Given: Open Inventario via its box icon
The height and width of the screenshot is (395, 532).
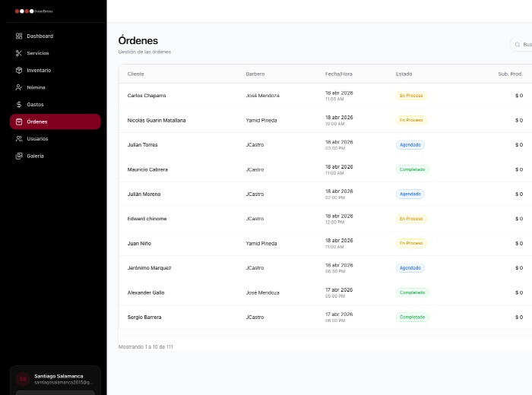Looking at the screenshot, I should (x=19, y=70).
